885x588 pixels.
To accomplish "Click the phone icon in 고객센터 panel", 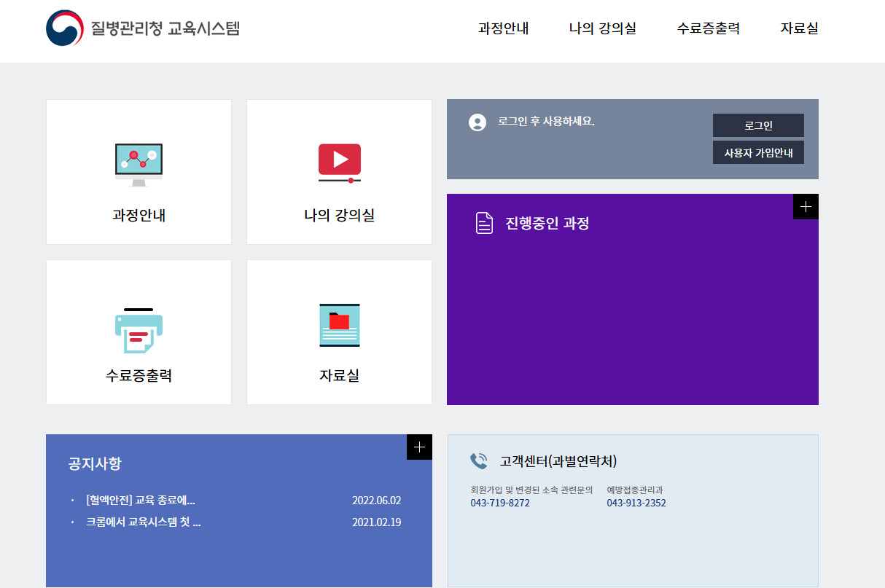I will coord(478,460).
